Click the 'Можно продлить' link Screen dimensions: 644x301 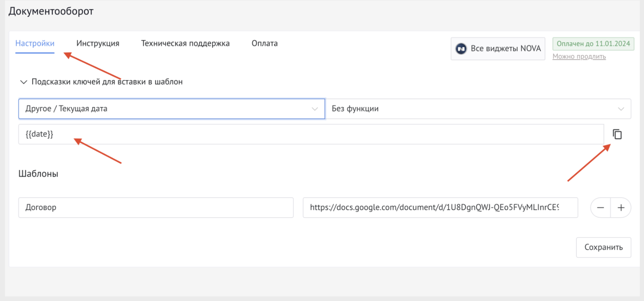(579, 56)
